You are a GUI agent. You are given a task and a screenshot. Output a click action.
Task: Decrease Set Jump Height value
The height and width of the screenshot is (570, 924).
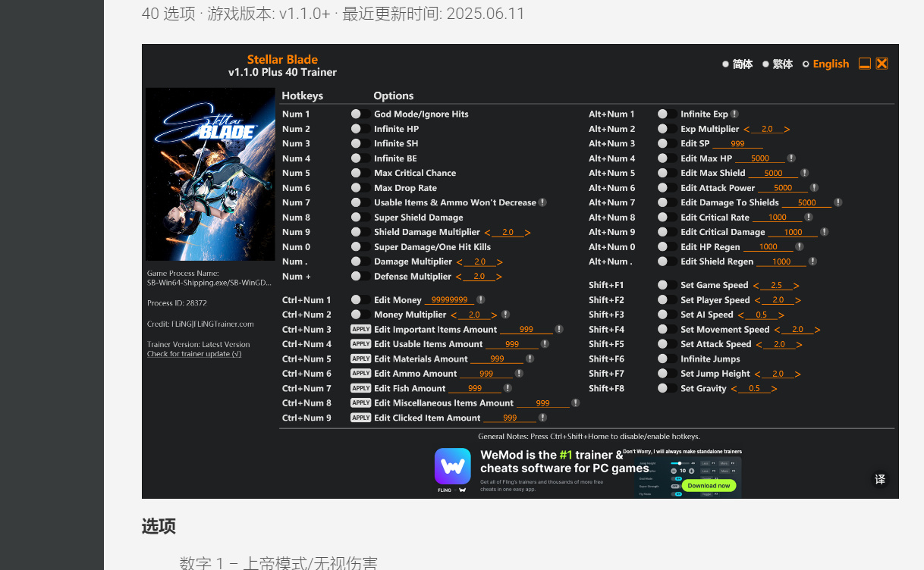coord(757,374)
